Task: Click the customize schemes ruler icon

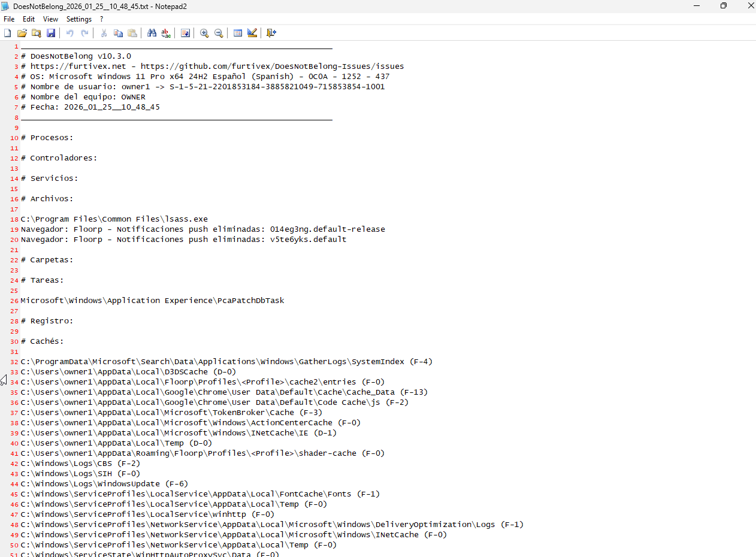Action: point(252,33)
